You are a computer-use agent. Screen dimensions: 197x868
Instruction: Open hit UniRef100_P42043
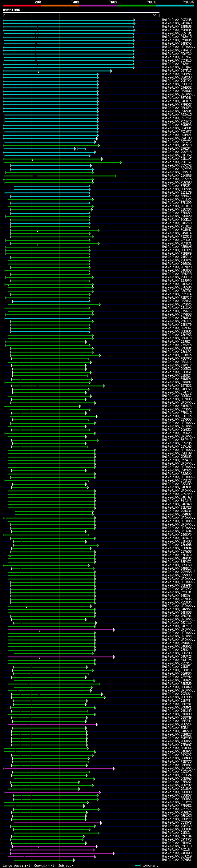(x=177, y=23)
